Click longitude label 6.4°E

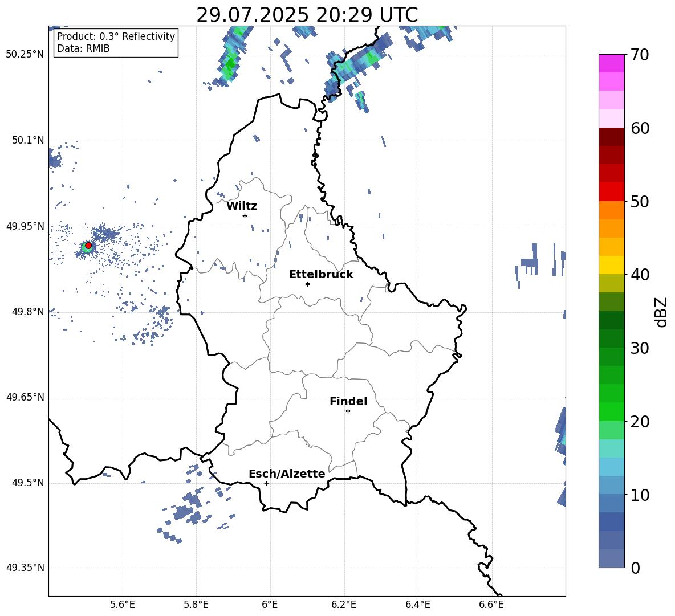tap(417, 605)
